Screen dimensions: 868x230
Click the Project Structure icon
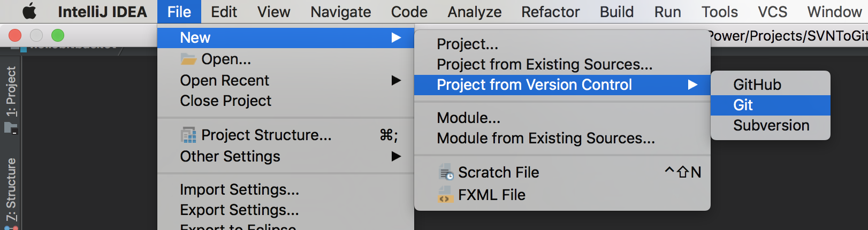[188, 135]
